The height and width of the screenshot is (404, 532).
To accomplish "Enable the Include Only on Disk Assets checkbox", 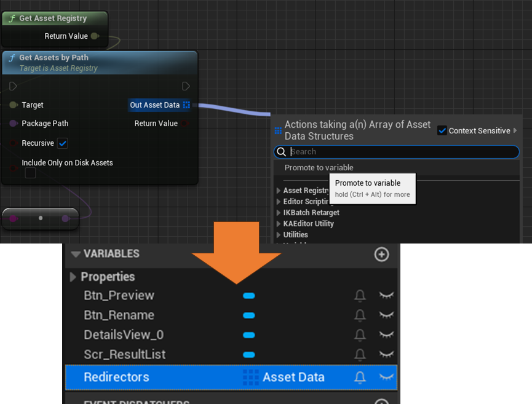I will coord(31,173).
